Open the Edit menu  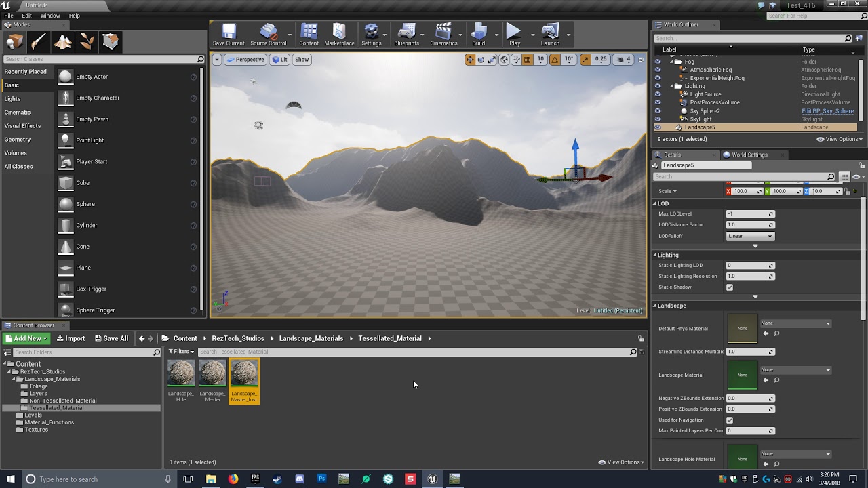[x=26, y=16]
